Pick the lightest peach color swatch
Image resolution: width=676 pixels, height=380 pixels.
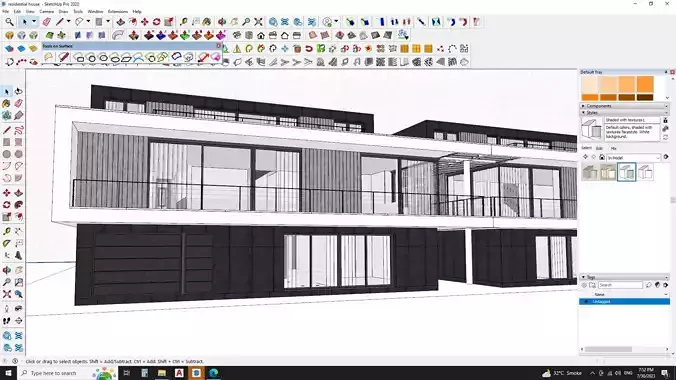click(589, 85)
